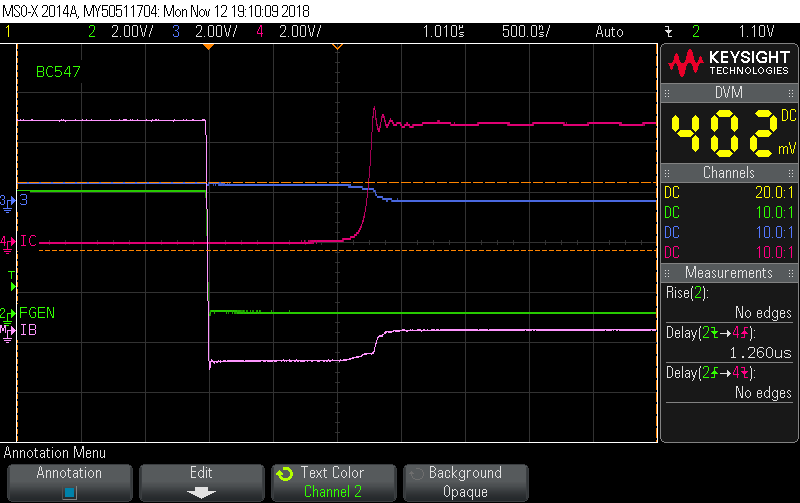Click the falling edge trigger icon
800x503 pixels.
tap(668, 32)
